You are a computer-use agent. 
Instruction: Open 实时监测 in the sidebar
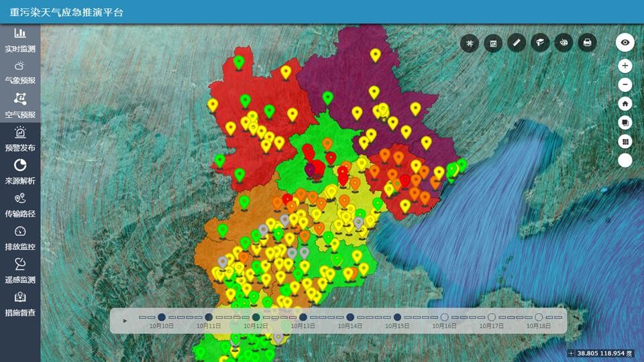[x=20, y=40]
